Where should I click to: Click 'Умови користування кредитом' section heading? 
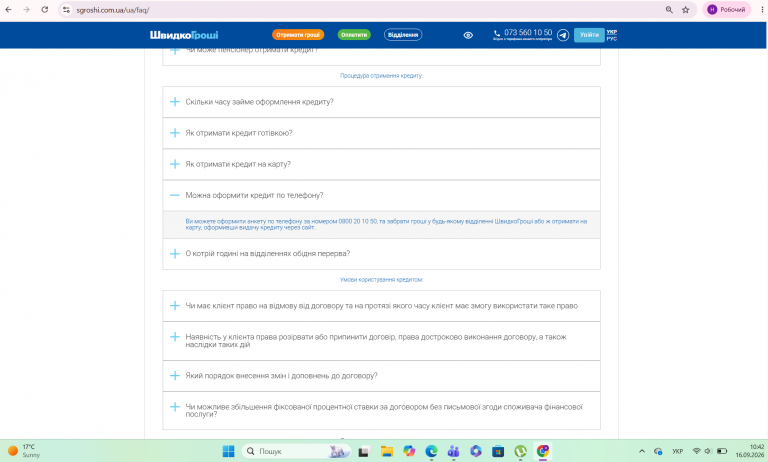381,280
